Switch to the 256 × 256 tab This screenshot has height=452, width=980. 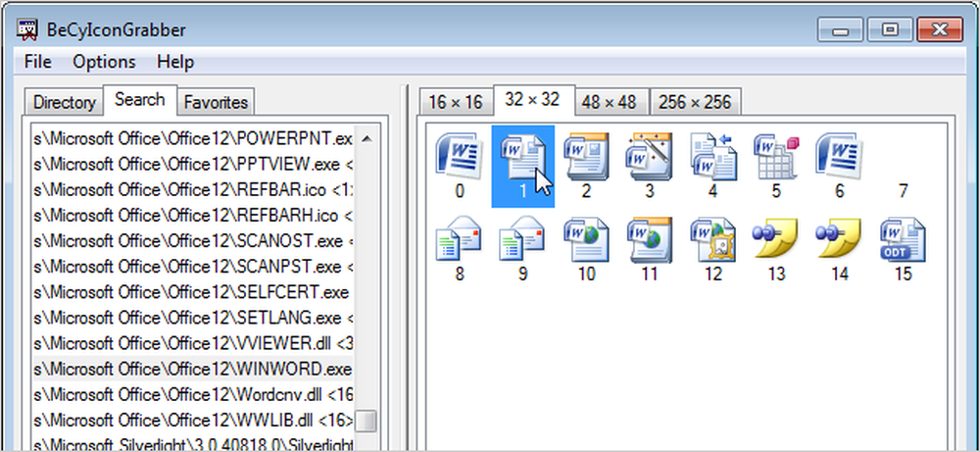[695, 102]
